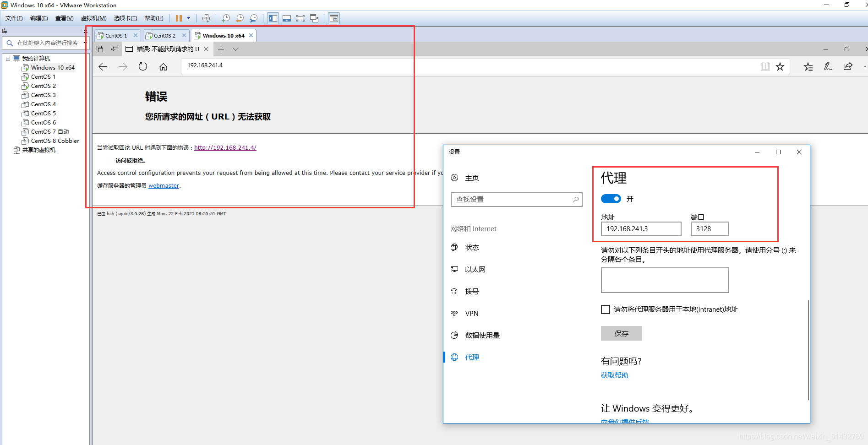Toggle the Library sidebar view icon
This screenshot has height=445, width=868.
(273, 18)
